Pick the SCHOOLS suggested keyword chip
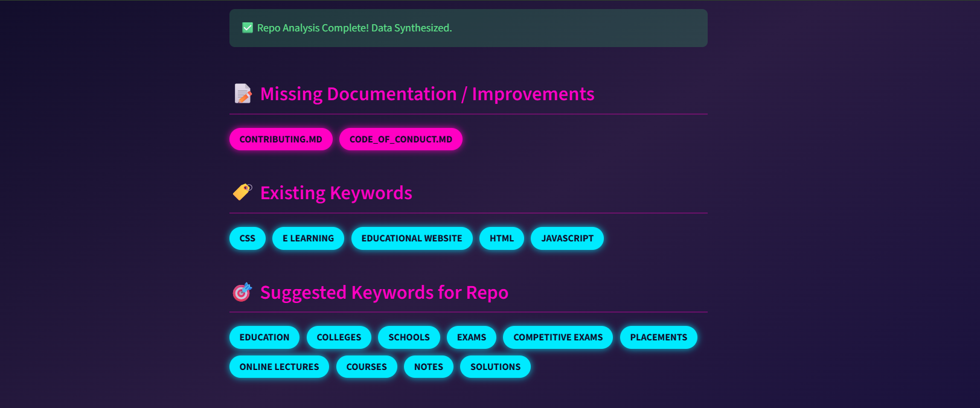The width and height of the screenshot is (980, 408). [x=409, y=337]
